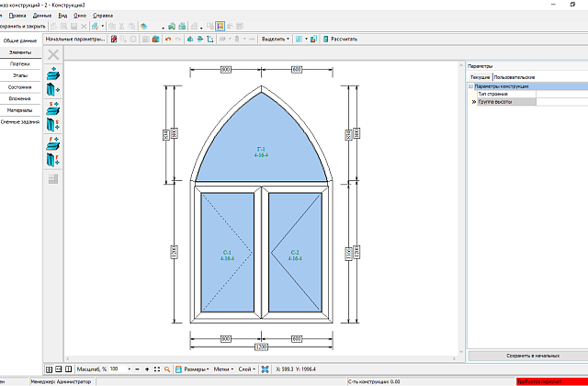Click the red book icon in construction toolbar
The width and height of the screenshot is (588, 386).
[x=114, y=39]
